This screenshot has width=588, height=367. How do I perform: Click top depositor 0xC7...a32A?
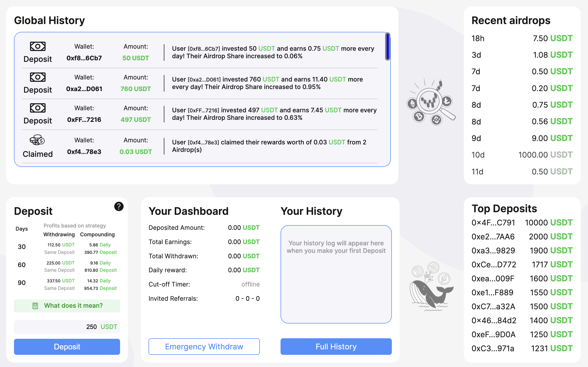[493, 306]
